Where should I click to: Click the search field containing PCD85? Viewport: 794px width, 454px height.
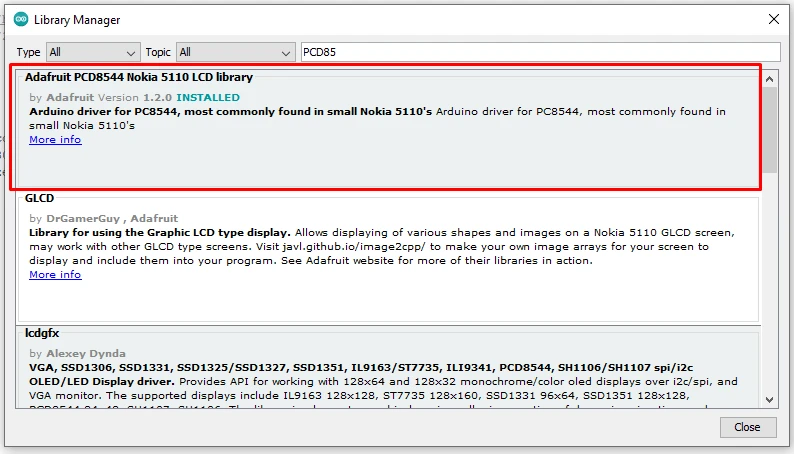coord(540,52)
